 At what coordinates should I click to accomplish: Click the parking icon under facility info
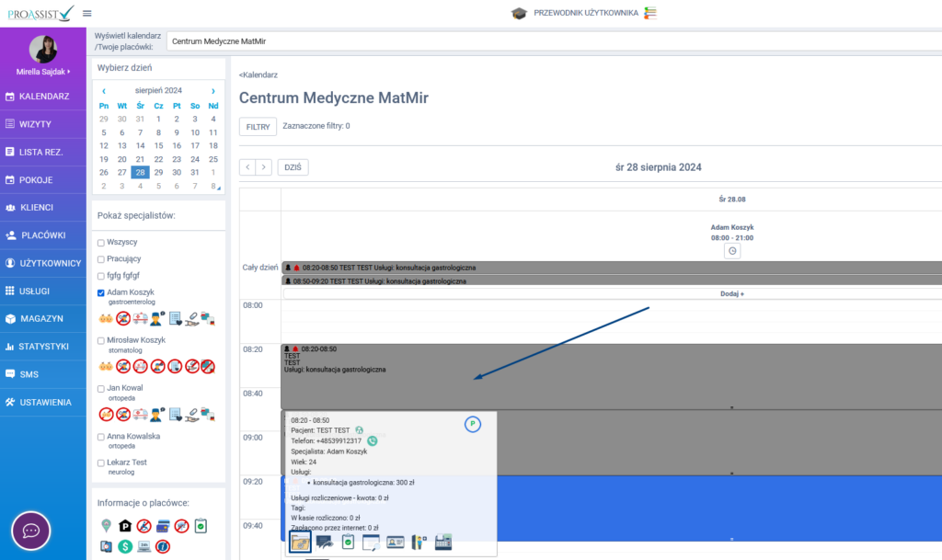click(125, 526)
